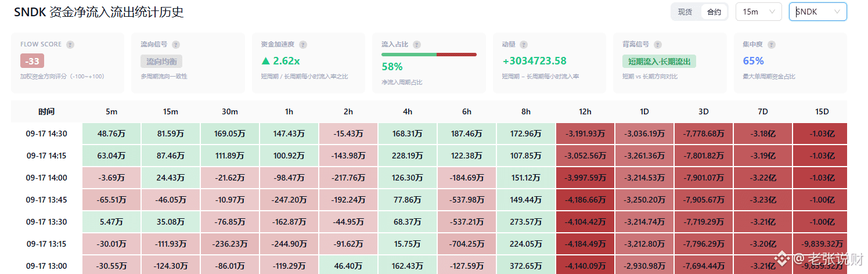868x274 pixels.
Task: Click the 流向信号 question mark icon
Action: pyautogui.click(x=176, y=45)
